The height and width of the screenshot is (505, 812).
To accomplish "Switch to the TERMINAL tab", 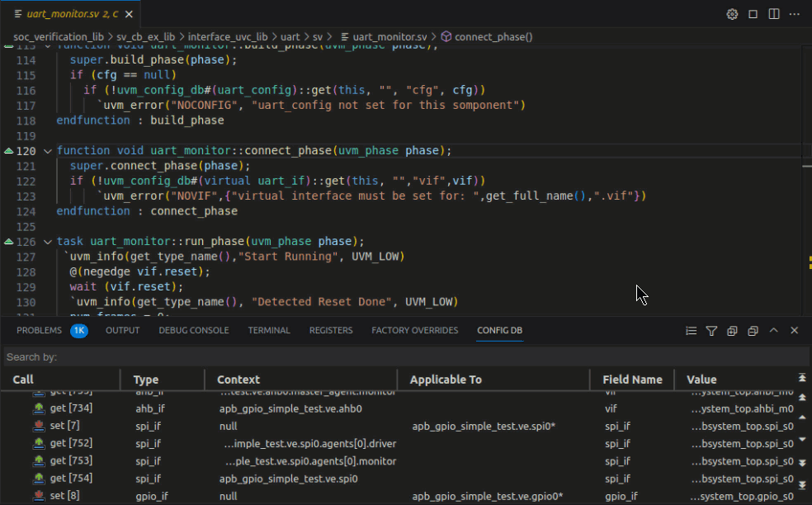I will point(269,330).
